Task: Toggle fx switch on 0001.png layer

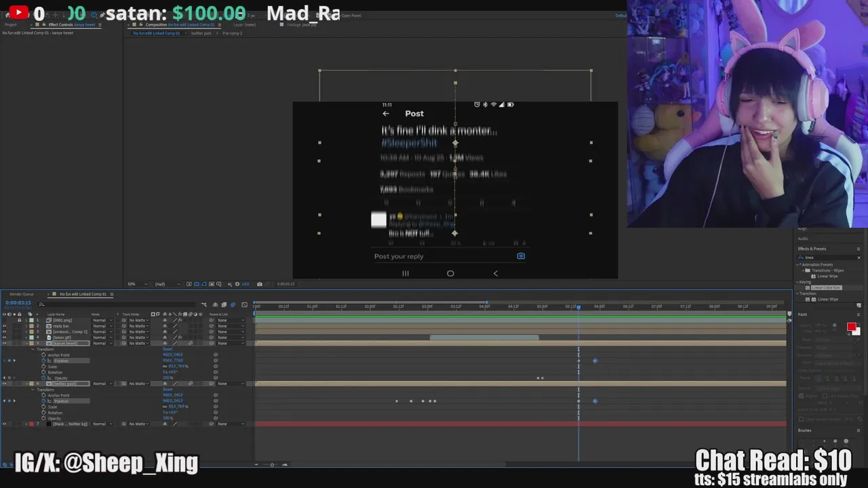Action: pyautogui.click(x=181, y=320)
